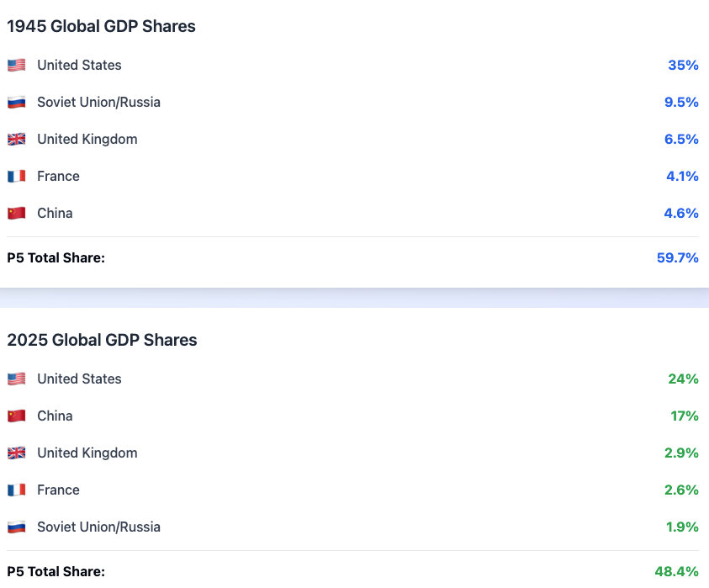Click the United Kingdom flag in 1945 list
The image size is (709, 588).
(x=16, y=140)
